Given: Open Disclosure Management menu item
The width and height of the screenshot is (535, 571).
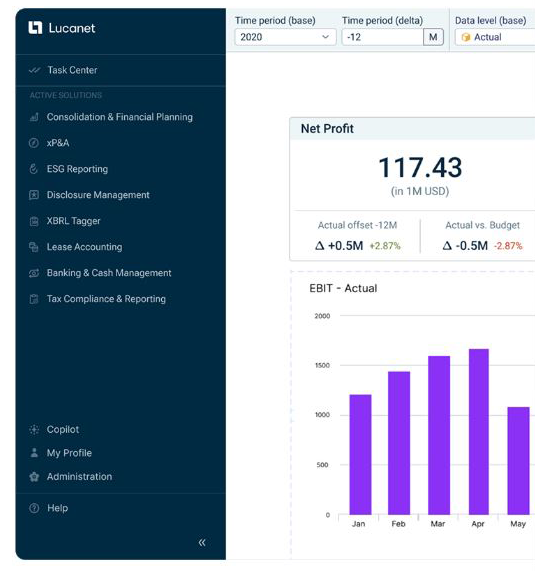Looking at the screenshot, I should tap(98, 195).
